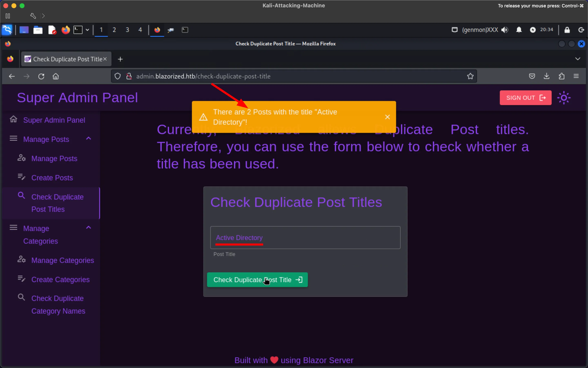The image size is (588, 368).
Task: Click the genmon XXX panel monitor
Action: 480,30
